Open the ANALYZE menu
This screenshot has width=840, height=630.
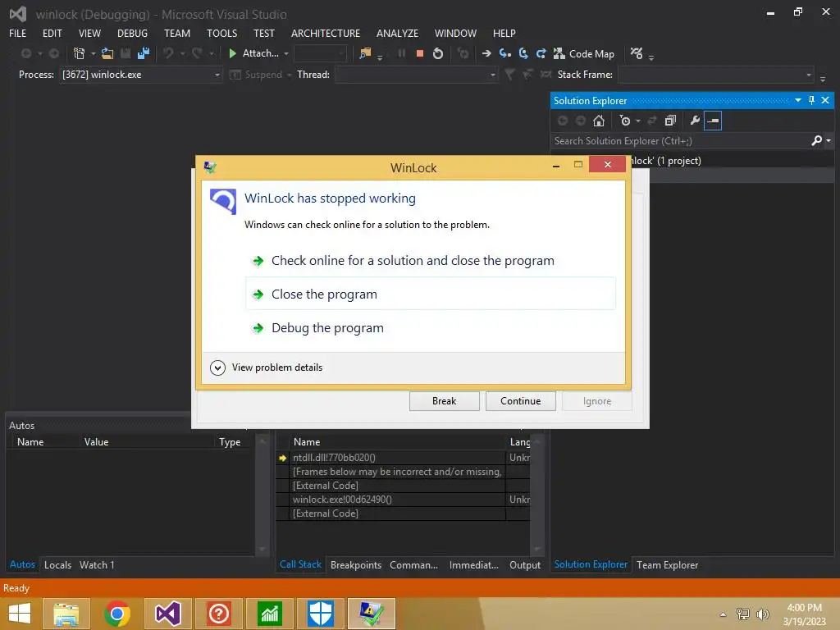(398, 33)
